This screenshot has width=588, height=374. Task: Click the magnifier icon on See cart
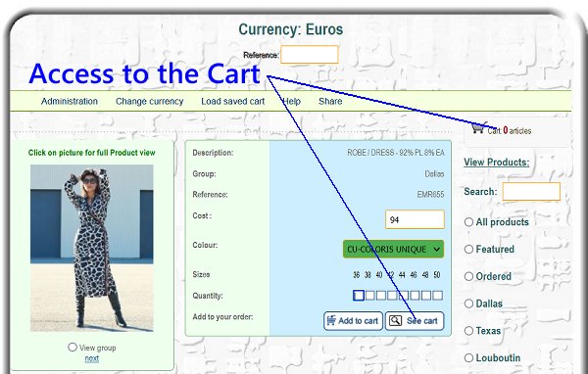pos(395,321)
